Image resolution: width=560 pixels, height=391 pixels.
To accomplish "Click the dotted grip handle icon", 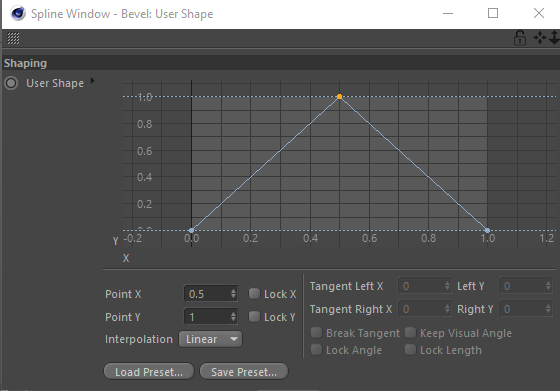I will tap(13, 38).
